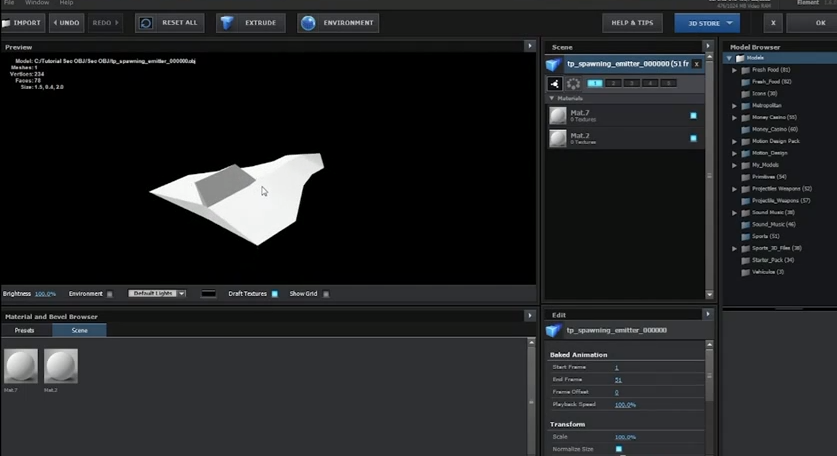This screenshot has height=456, width=837.
Task: Switch to the Presets tab
Action: click(25, 331)
